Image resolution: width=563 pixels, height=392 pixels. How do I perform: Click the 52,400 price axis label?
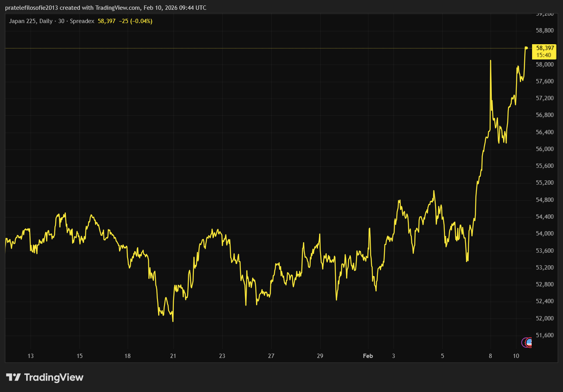tap(545, 301)
